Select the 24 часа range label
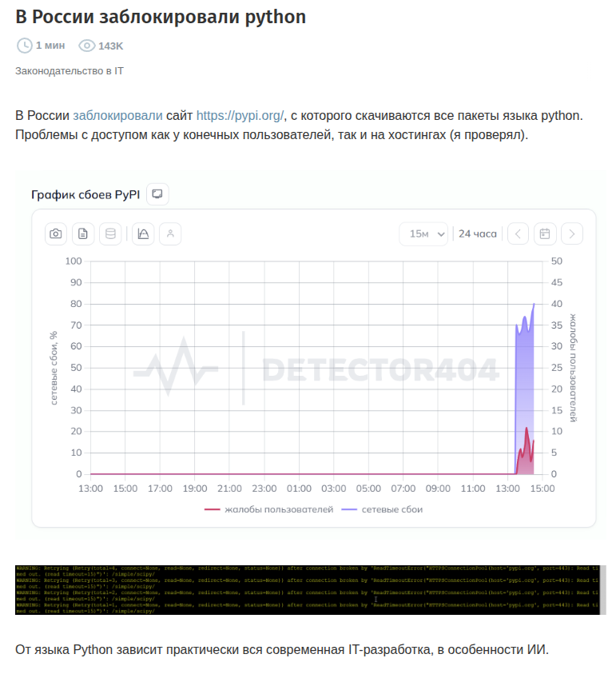The image size is (616, 678). [477, 234]
